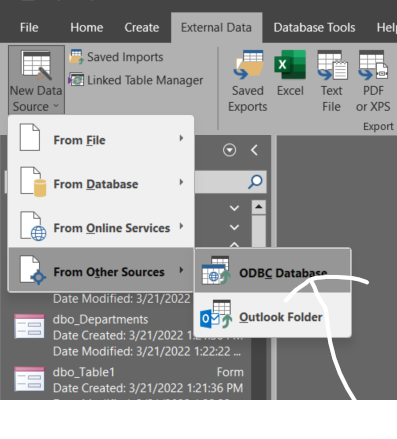
Task: Open the File tab
Action: pos(29,28)
